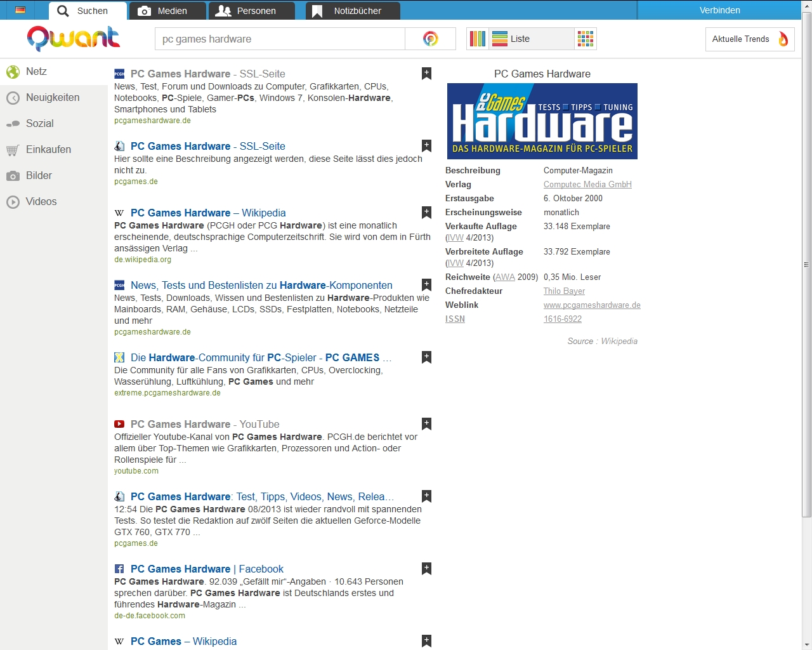Click the German flag language icon
Image resolution: width=812 pixels, height=650 pixels.
20,10
